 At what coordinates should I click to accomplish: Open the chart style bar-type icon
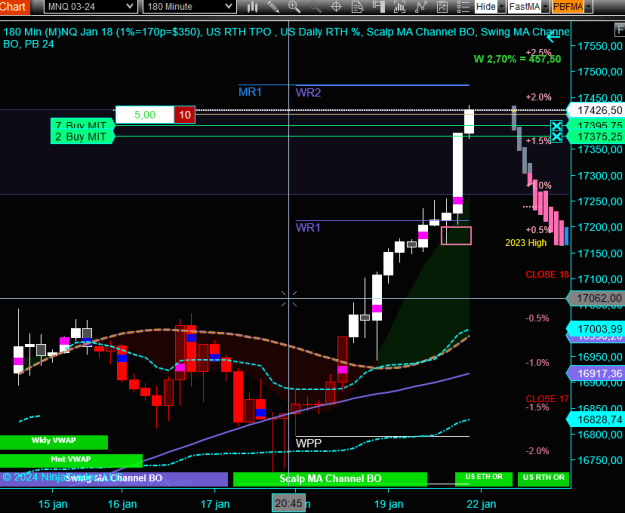click(x=252, y=6)
